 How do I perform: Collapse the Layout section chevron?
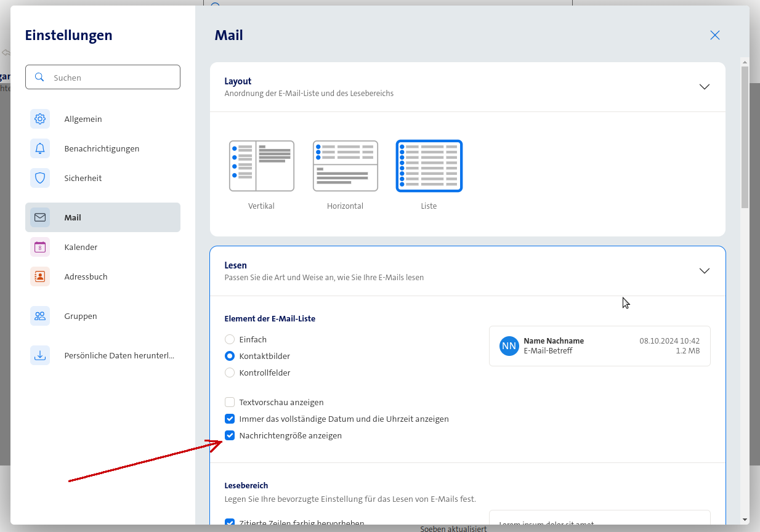click(705, 87)
